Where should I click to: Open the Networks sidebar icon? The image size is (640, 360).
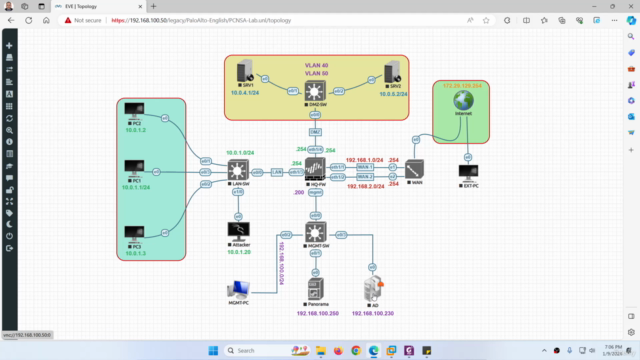tap(9, 69)
